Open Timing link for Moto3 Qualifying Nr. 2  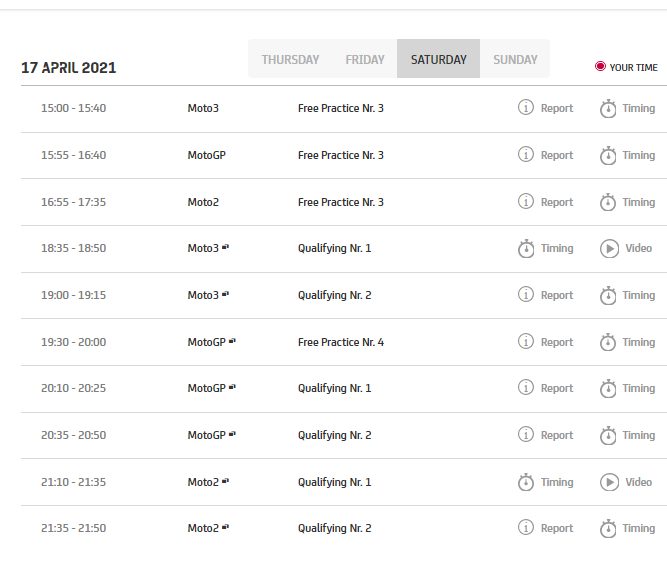638,295
